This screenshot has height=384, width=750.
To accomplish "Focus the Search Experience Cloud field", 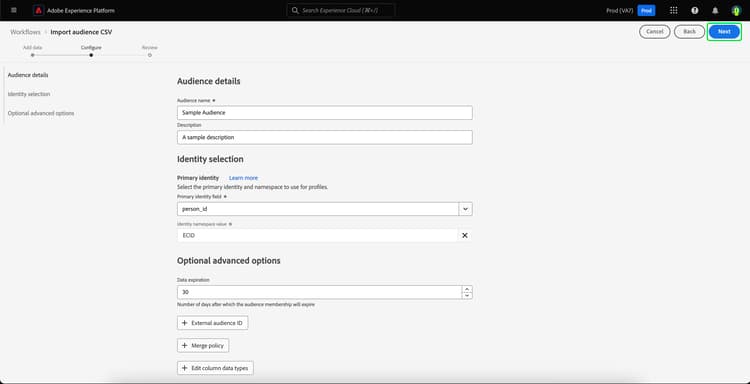I will [341, 11].
